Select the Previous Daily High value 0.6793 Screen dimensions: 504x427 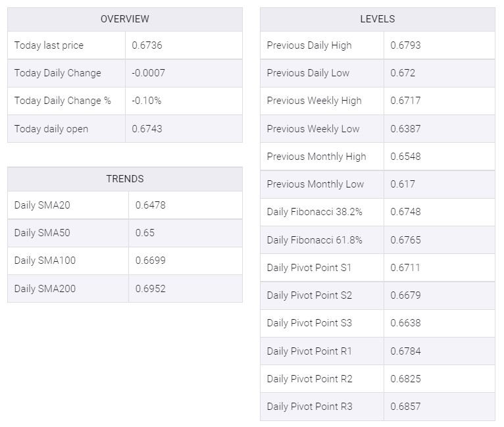point(405,45)
